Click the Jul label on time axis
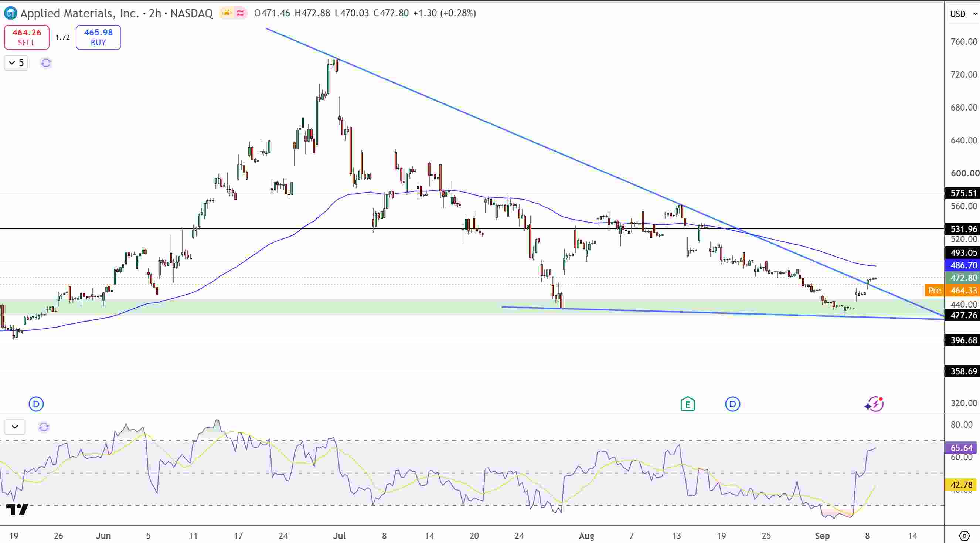 (x=339, y=536)
